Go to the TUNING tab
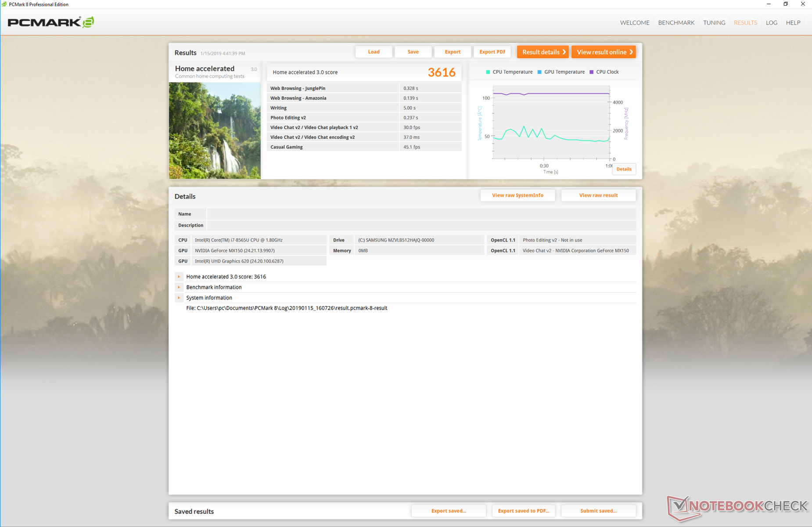The height and width of the screenshot is (527, 812). (714, 22)
